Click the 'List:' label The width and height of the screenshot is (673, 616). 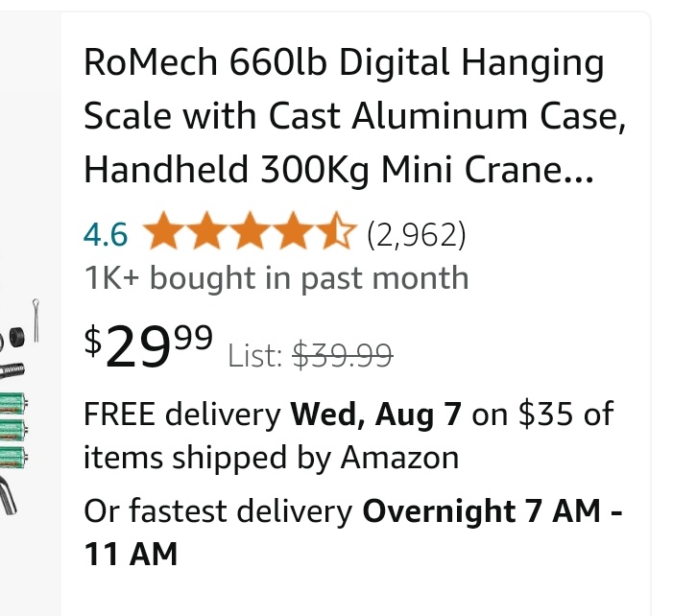[x=254, y=357]
